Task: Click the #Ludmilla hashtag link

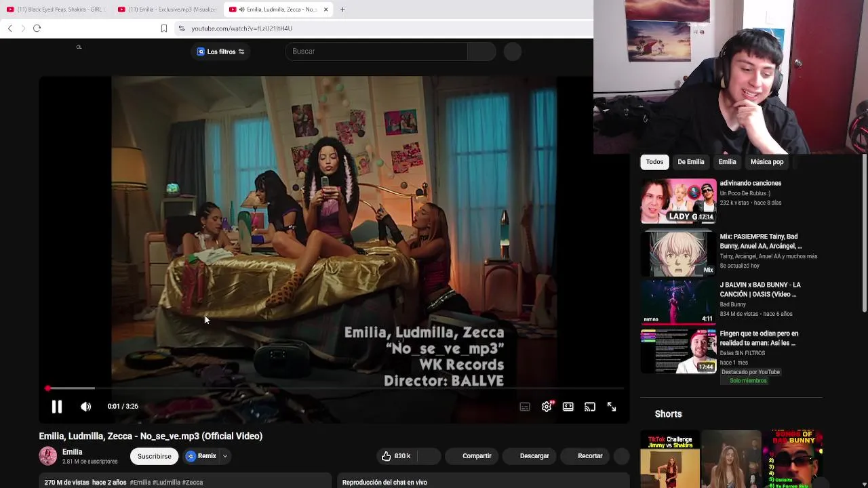Action: pos(167,483)
